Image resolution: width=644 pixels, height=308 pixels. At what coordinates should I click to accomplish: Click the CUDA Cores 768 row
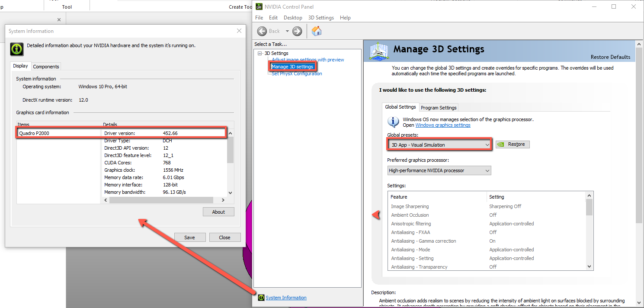[x=164, y=163]
